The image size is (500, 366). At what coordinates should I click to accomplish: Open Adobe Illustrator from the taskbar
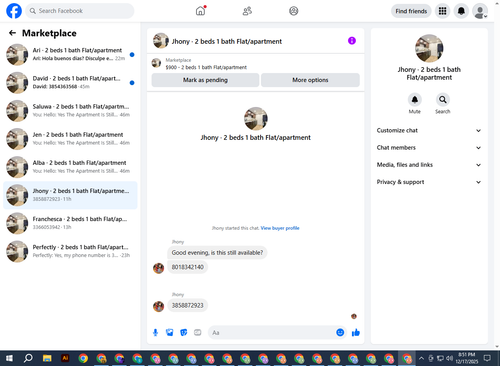click(x=65, y=358)
